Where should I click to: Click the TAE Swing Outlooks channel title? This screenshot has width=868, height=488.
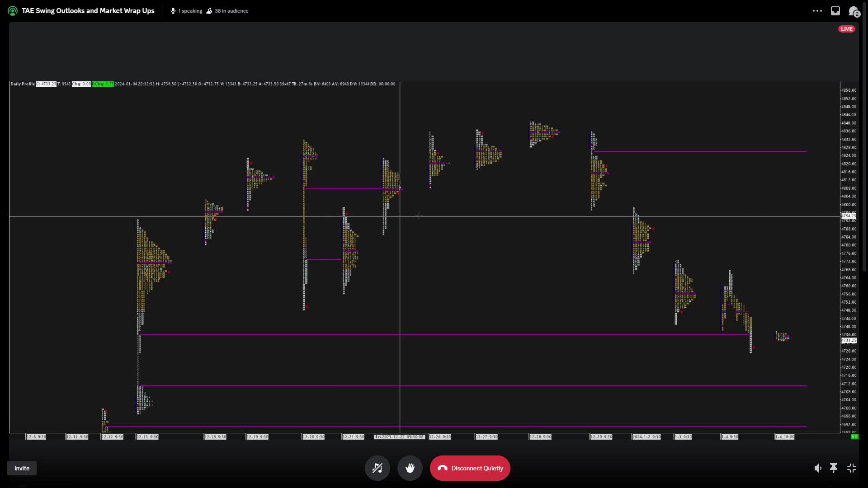pos(88,10)
